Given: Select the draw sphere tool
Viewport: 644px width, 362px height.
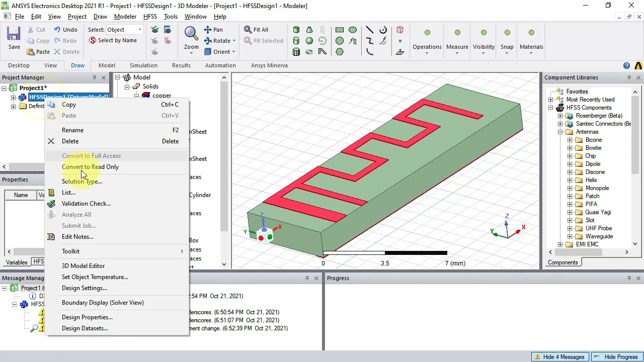Looking at the screenshot, I should [x=309, y=41].
